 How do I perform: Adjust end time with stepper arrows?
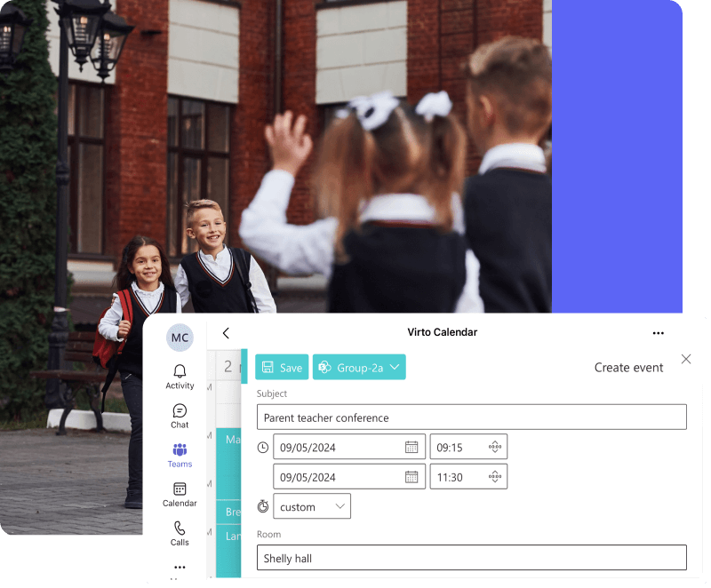tap(496, 478)
